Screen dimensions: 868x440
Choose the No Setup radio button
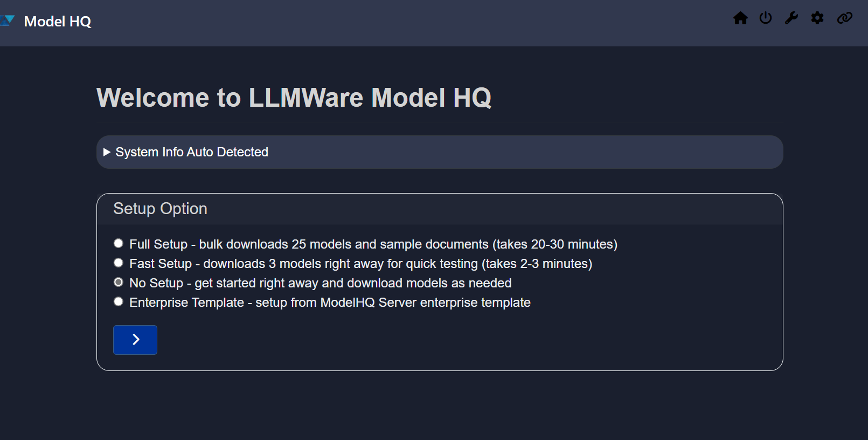click(x=119, y=282)
